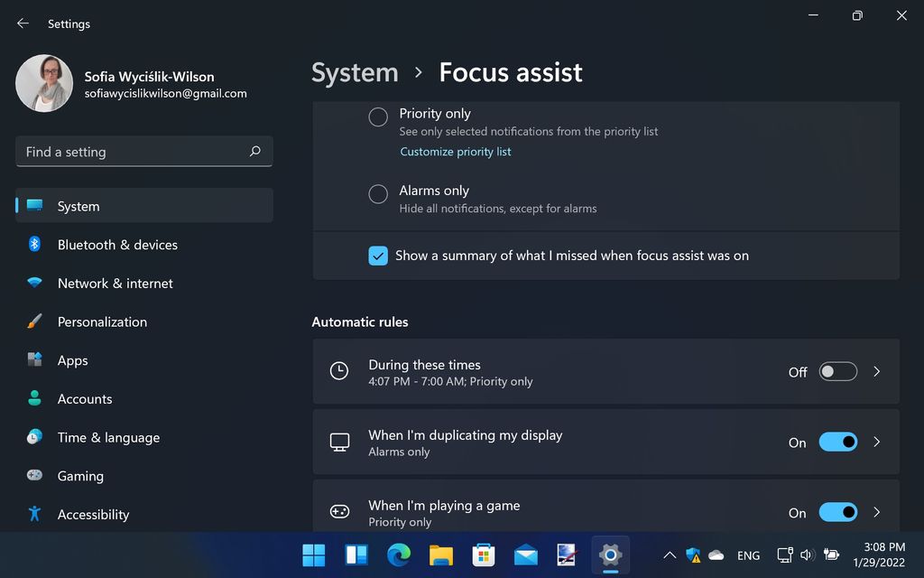Open Windows Security from the system tray

692,557
